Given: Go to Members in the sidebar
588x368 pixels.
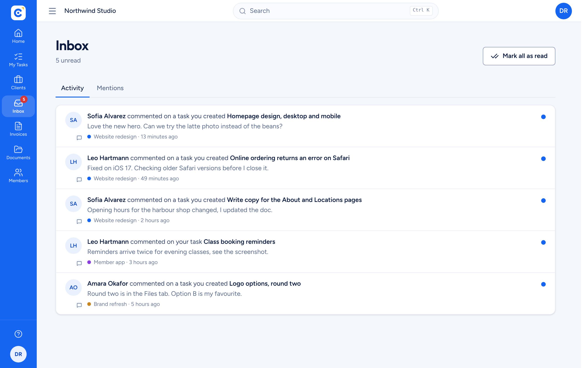Looking at the screenshot, I should point(18,176).
